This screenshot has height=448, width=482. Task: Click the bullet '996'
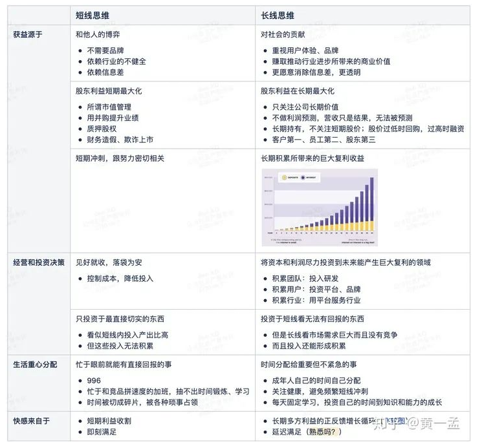[x=94, y=381]
